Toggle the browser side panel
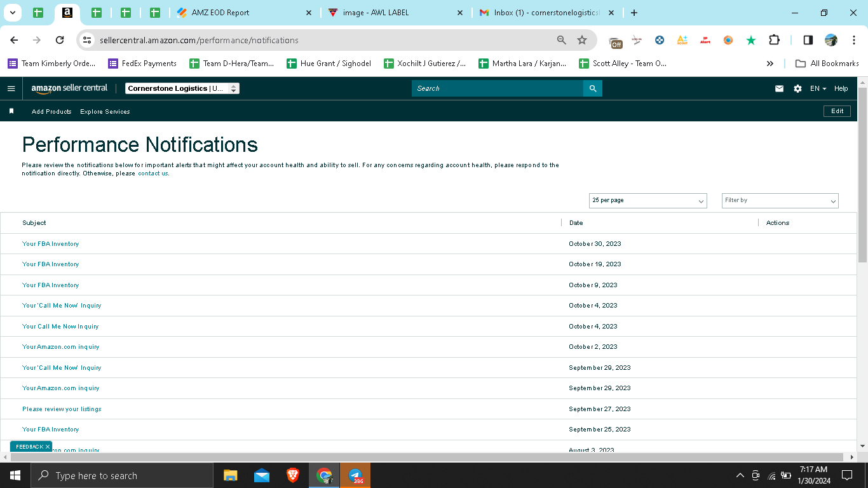The image size is (868, 488). click(808, 40)
